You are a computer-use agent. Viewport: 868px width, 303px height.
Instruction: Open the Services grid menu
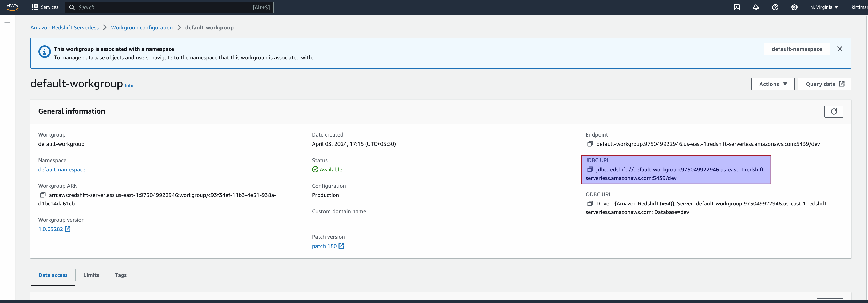coord(44,7)
